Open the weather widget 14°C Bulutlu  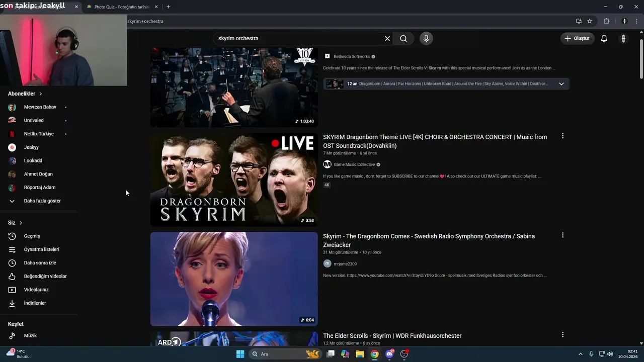(18, 353)
